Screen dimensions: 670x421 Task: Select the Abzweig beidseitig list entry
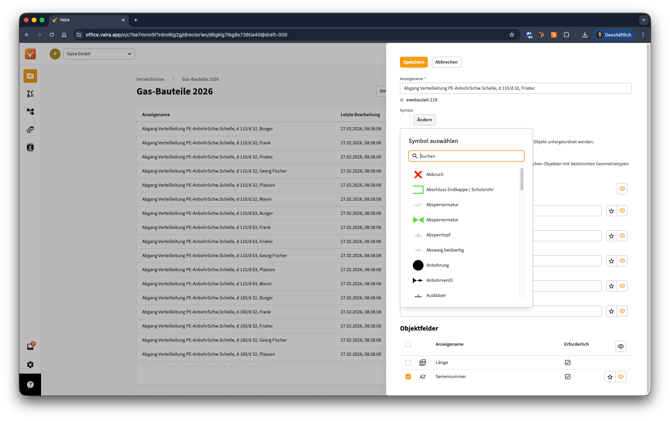coord(444,250)
